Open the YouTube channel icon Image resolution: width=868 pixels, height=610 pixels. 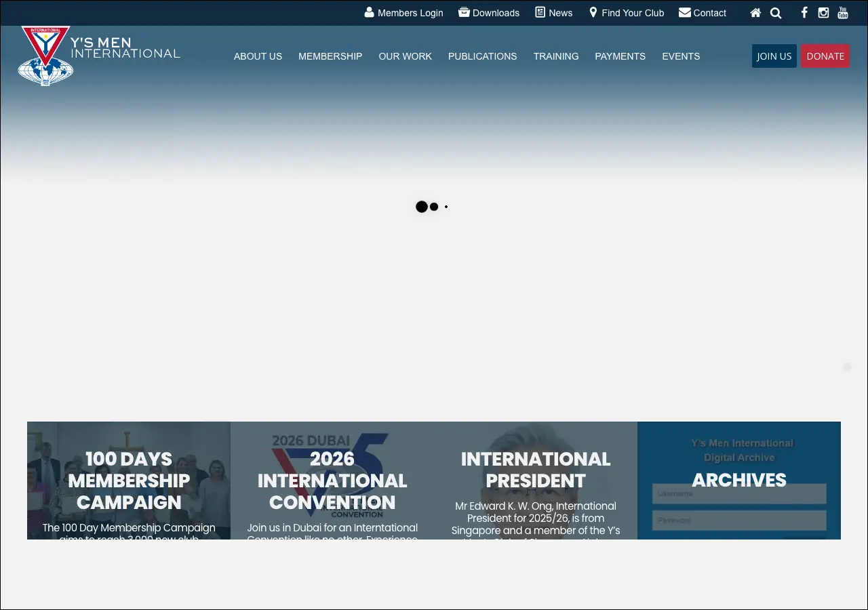pos(843,13)
